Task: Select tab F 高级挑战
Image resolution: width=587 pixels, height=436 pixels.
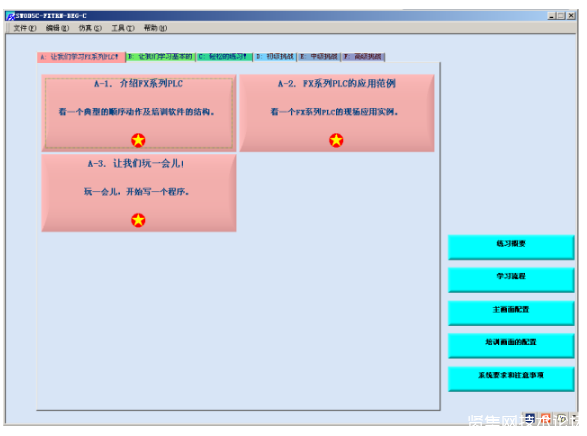Action: pyautogui.click(x=363, y=57)
